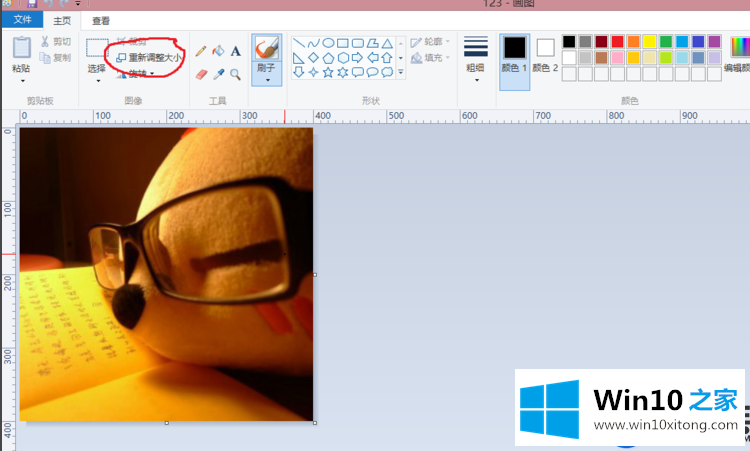This screenshot has width=750, height=451.
Task: Open the File (文件) menu
Action: (22, 20)
